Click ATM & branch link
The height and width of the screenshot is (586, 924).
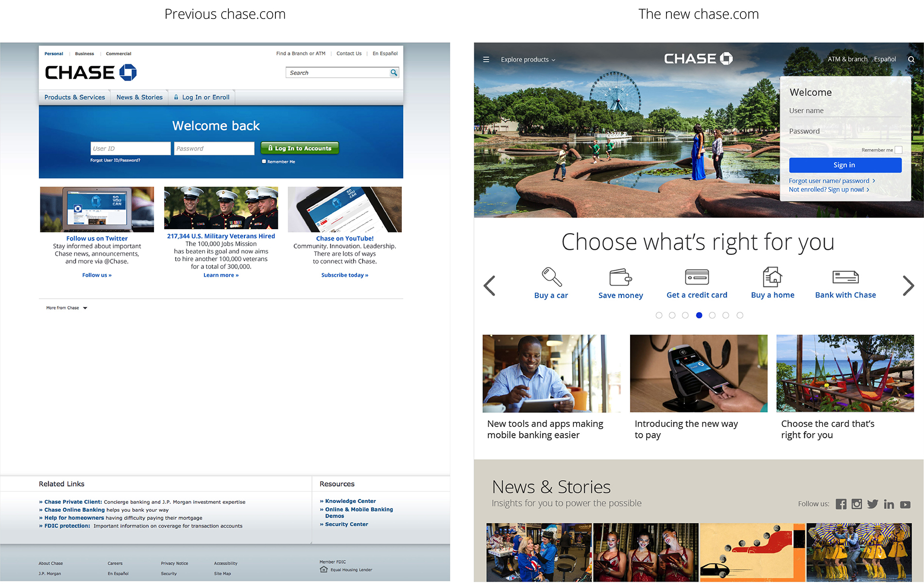point(847,59)
